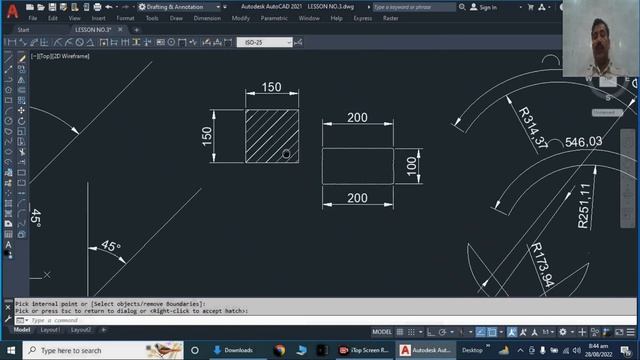The width and height of the screenshot is (640, 360).
Task: Expand the undo history dropdown arrow
Action: tap(117, 7)
